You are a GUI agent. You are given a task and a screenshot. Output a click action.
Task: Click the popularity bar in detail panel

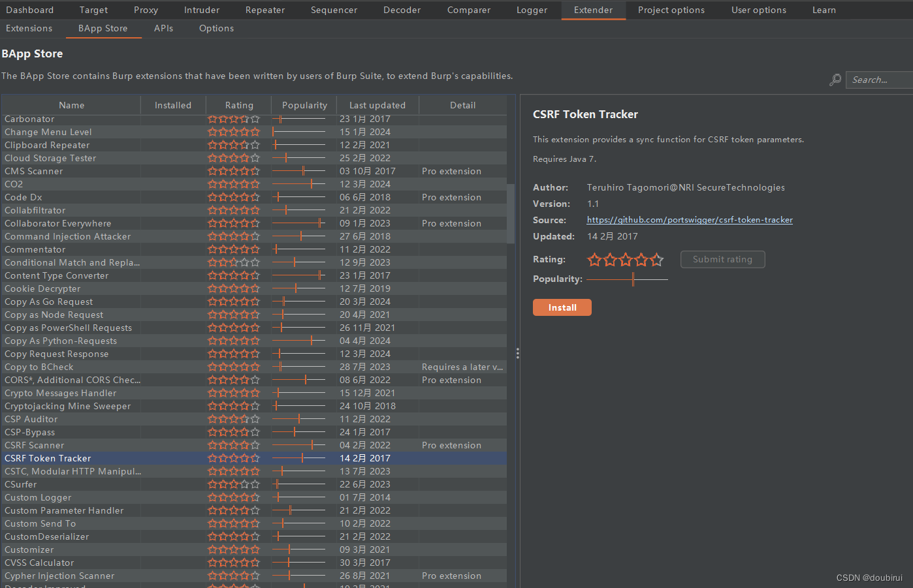pos(627,279)
